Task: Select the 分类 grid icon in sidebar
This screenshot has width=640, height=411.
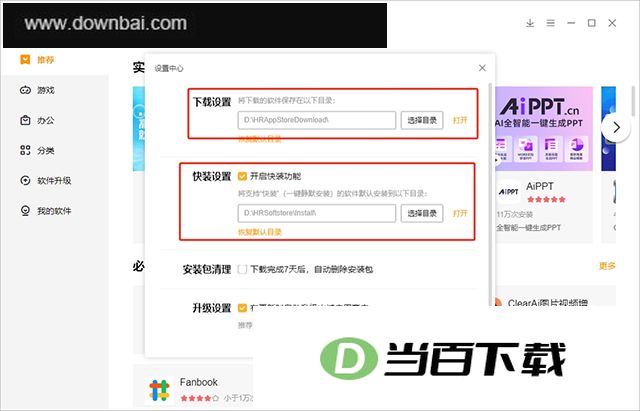Action: pyautogui.click(x=25, y=150)
